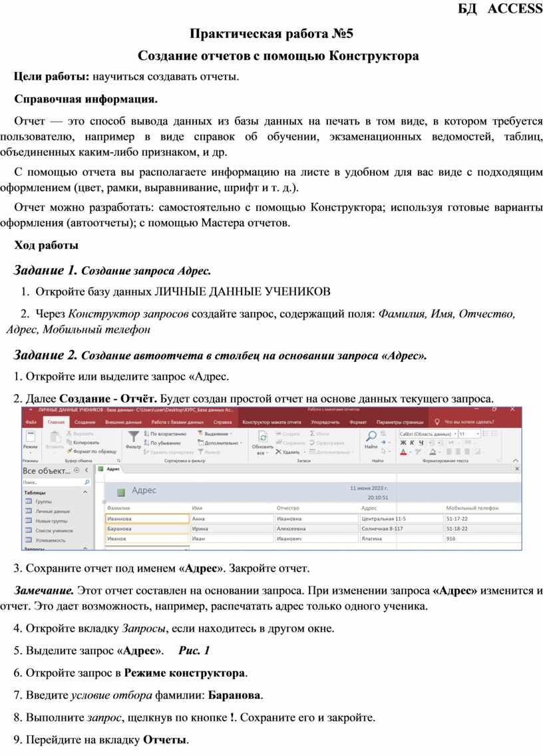Open the font name Calibri combo box
Viewport: 543px width, 756px height.
tap(427, 434)
